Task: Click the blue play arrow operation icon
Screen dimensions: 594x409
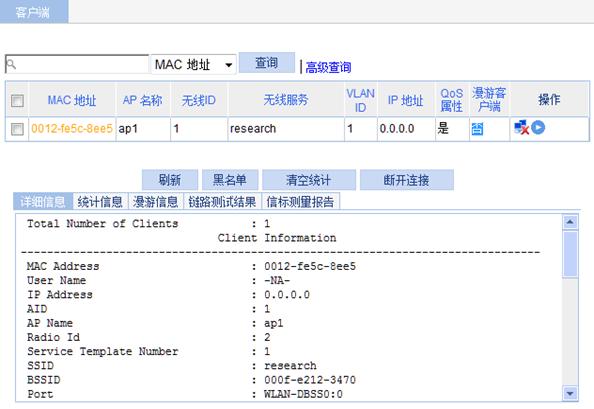Action: 538,127
